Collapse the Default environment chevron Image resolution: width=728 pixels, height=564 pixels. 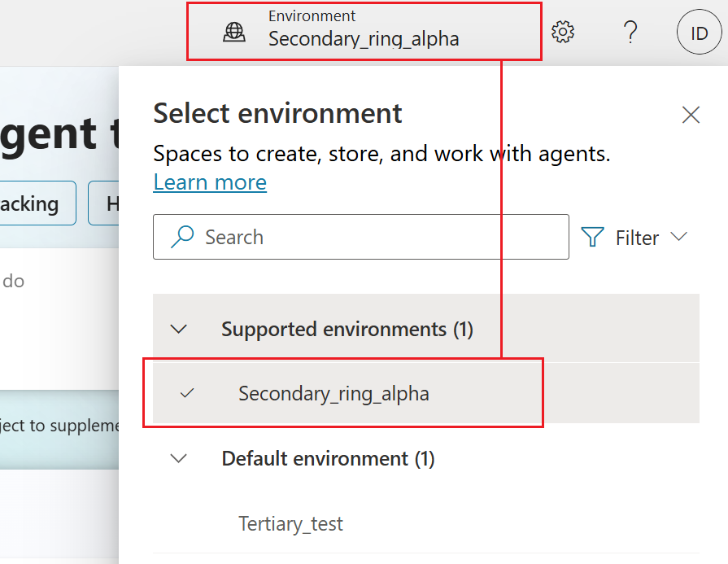point(178,458)
